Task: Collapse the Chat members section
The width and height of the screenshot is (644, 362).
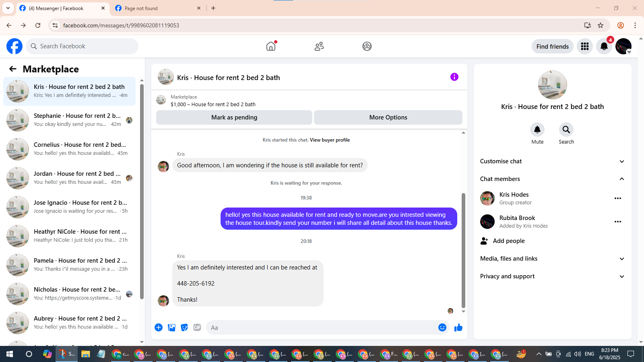Action: (x=552, y=179)
